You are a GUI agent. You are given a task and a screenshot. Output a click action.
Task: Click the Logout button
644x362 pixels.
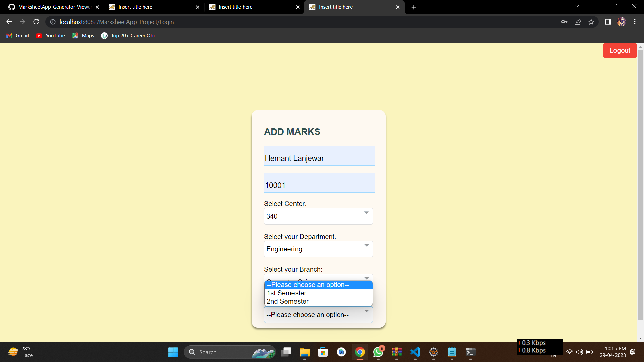pyautogui.click(x=620, y=50)
